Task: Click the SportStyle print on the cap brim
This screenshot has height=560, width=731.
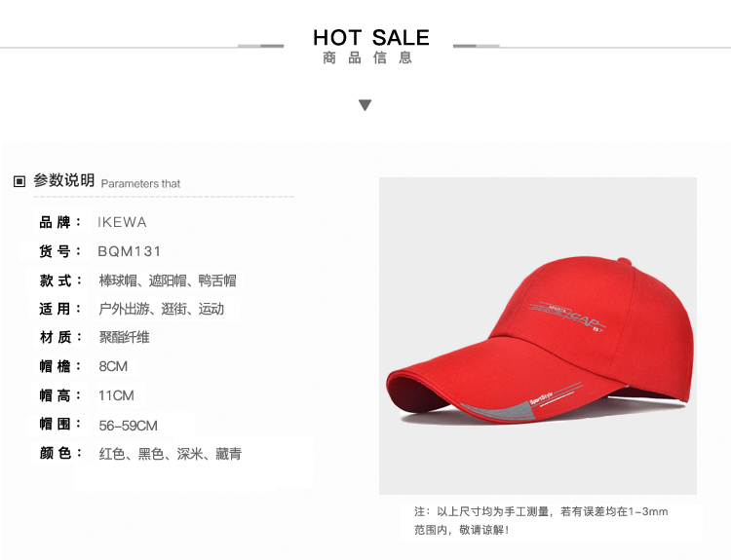Action: point(541,398)
